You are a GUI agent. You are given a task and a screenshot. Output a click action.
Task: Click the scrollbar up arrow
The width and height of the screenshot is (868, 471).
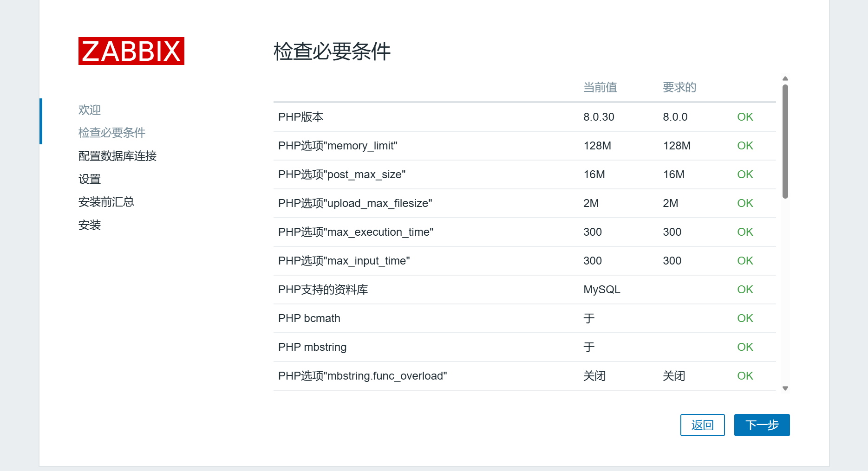click(x=785, y=78)
